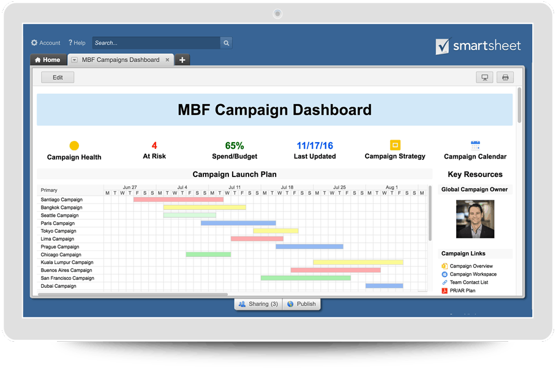Select the Chicago Campaign green Gantt bar
The height and width of the screenshot is (392, 556).
pyautogui.click(x=208, y=254)
